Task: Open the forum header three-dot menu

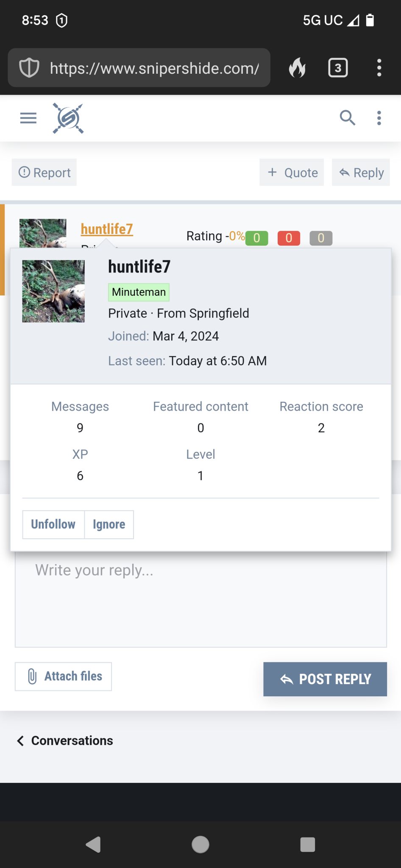Action: 379,118
